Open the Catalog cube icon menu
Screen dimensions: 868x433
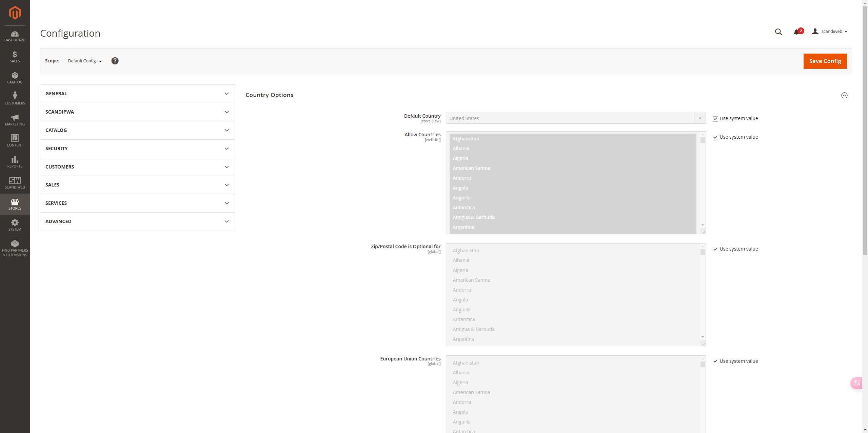coord(15,78)
